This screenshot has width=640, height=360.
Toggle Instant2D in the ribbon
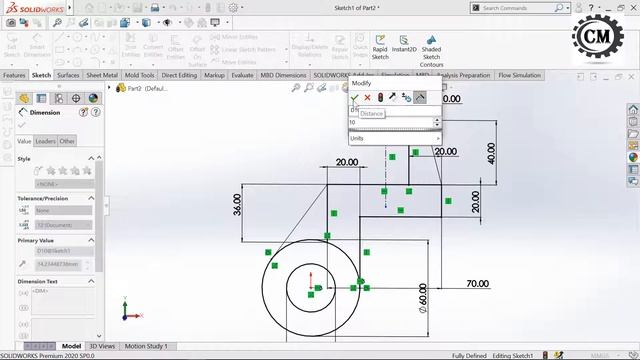pyautogui.click(x=404, y=44)
